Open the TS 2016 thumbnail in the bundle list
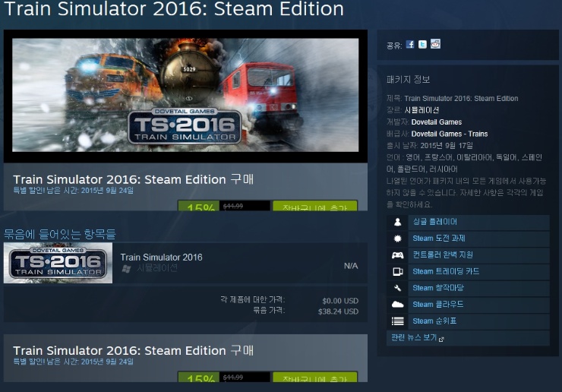The image size is (562, 392). coord(58,263)
